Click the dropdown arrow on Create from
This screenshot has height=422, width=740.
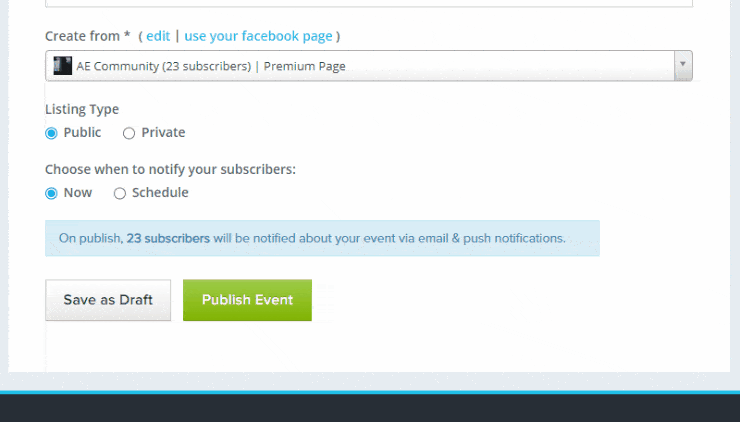click(683, 66)
